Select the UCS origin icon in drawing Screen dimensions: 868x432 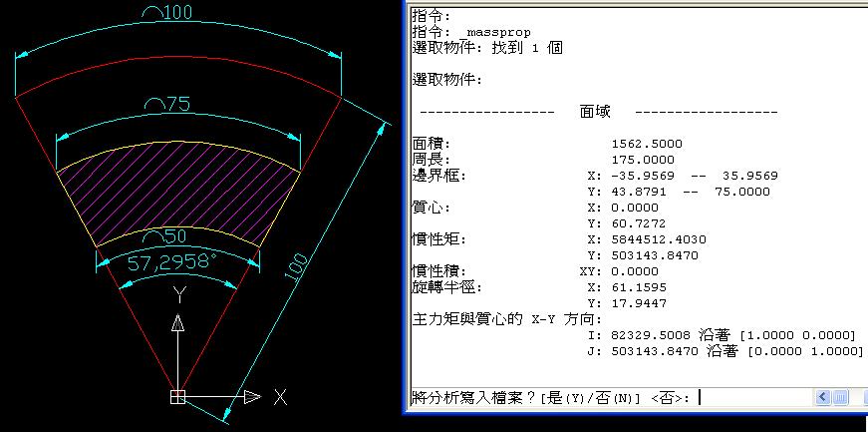(x=177, y=396)
